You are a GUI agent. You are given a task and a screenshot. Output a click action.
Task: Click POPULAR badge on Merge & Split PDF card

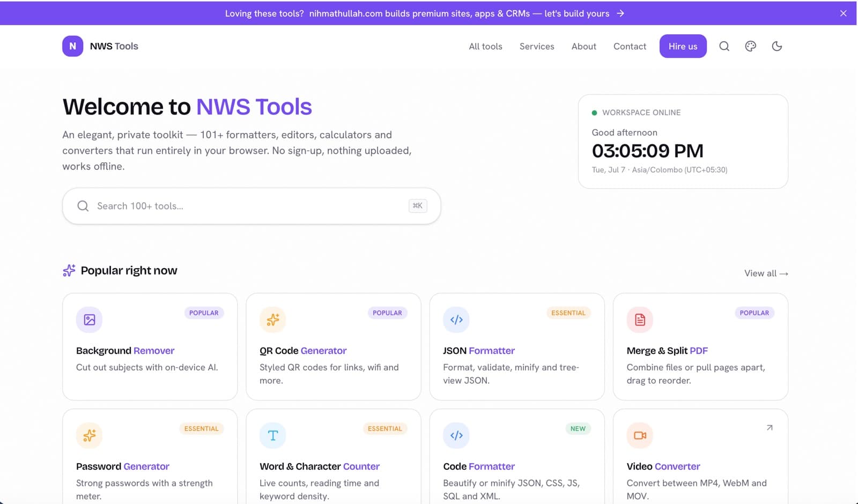754,313
